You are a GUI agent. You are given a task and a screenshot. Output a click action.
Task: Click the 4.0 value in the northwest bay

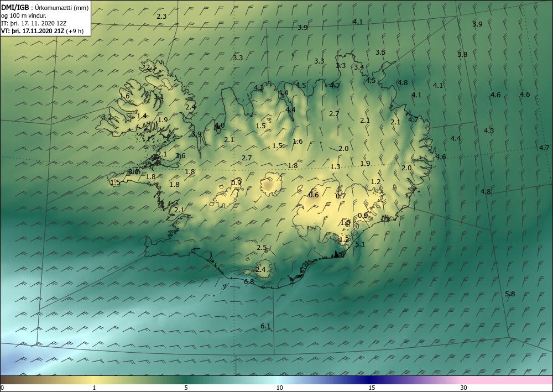[x=220, y=126]
